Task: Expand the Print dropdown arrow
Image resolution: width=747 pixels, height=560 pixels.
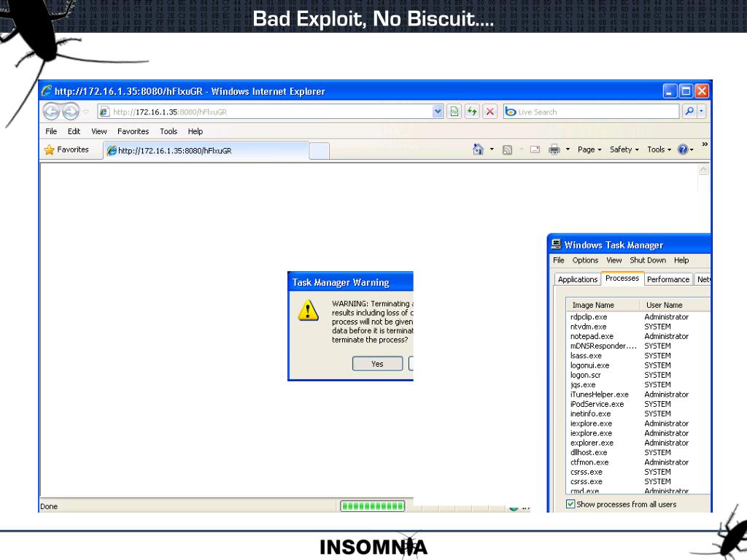Action: pyautogui.click(x=568, y=149)
